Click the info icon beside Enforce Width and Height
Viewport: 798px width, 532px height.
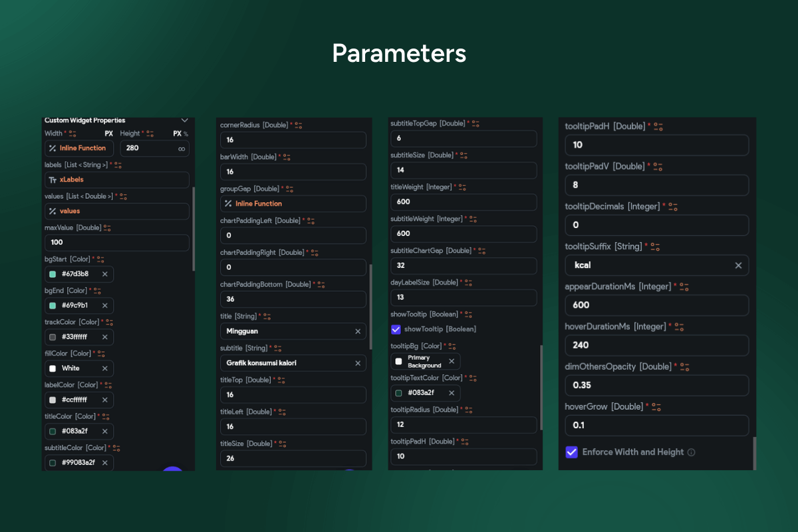(x=691, y=452)
